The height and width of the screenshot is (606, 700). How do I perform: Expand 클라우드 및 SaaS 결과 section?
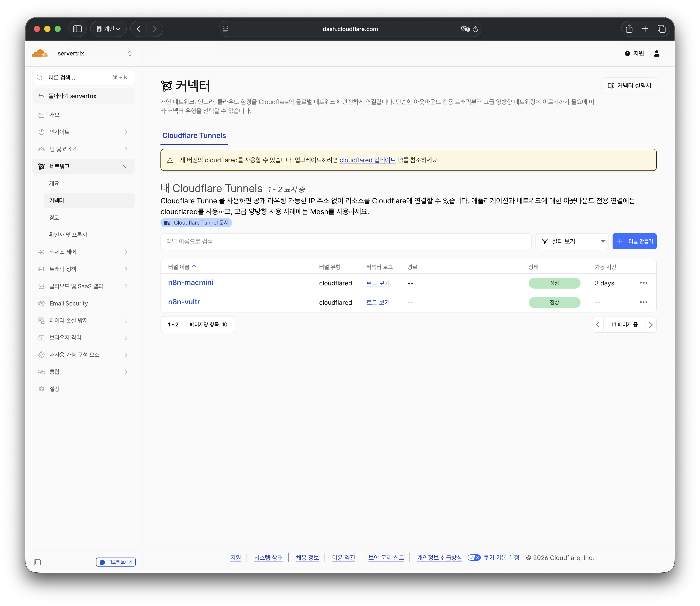pyautogui.click(x=83, y=286)
